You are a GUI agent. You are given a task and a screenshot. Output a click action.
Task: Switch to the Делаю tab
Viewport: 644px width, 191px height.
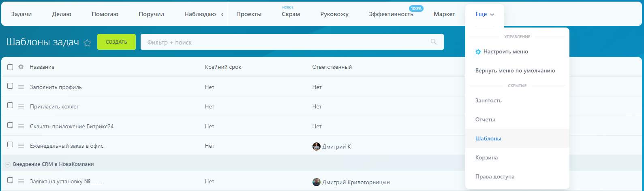tap(62, 14)
